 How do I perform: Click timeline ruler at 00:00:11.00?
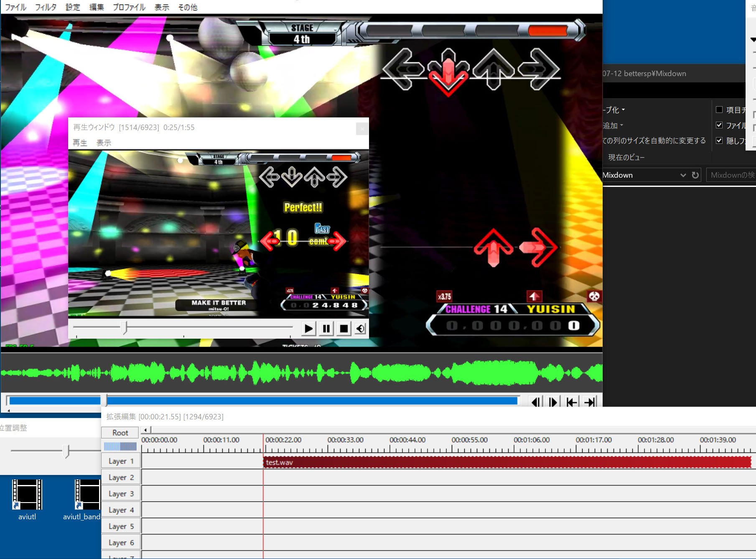[221, 440]
